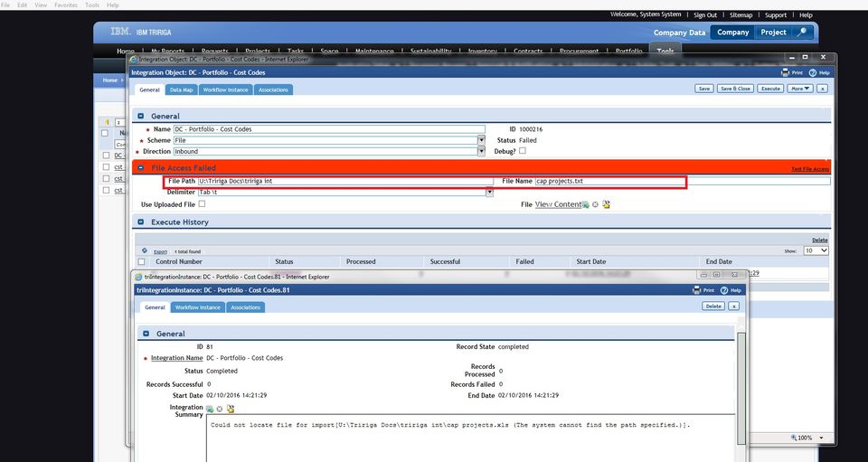Click Delete link in Execute History
This screenshot has width=868, height=462.
coord(820,240)
